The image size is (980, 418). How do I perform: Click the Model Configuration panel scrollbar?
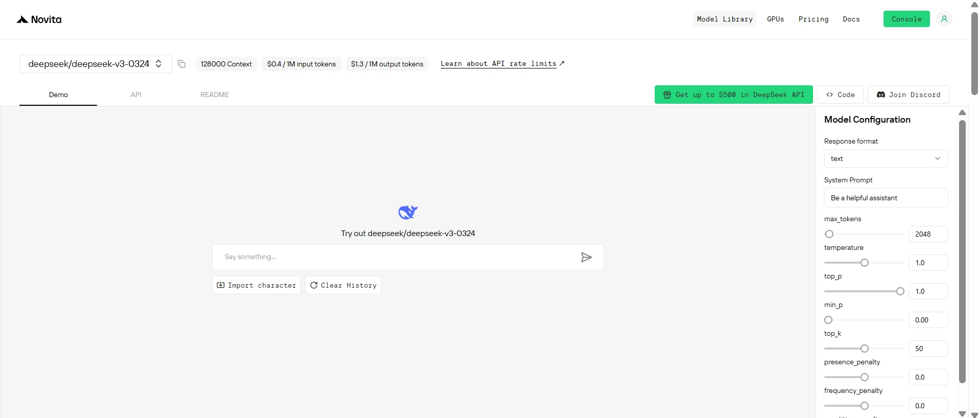click(x=962, y=251)
